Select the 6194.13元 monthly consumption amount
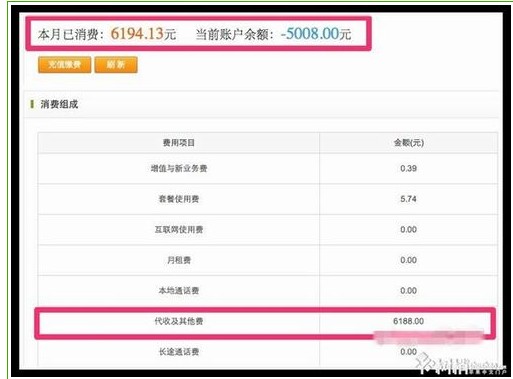This screenshot has height=379, width=513. pos(143,34)
